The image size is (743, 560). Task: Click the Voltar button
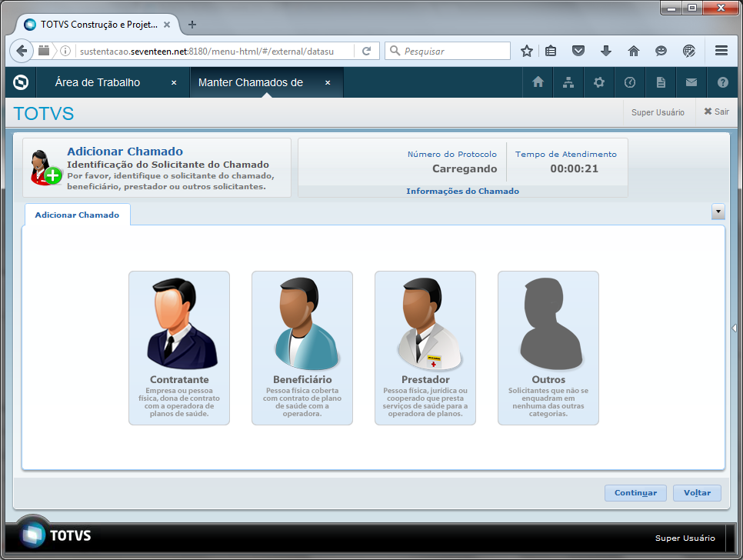[697, 493]
